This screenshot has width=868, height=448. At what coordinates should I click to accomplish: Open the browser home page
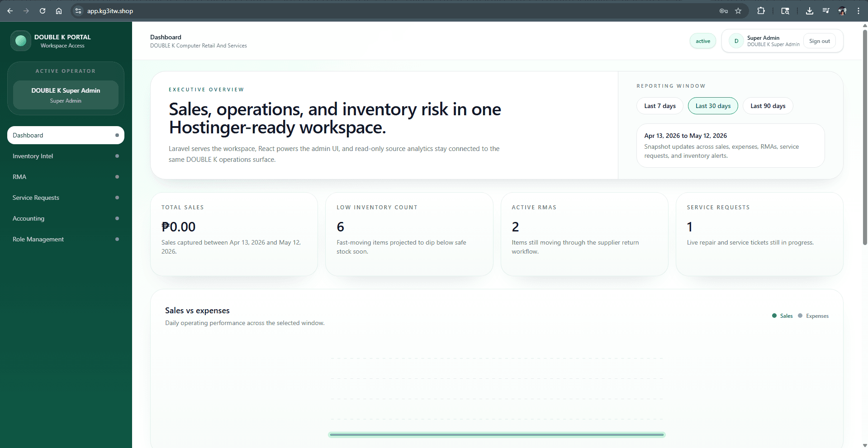coord(59,11)
